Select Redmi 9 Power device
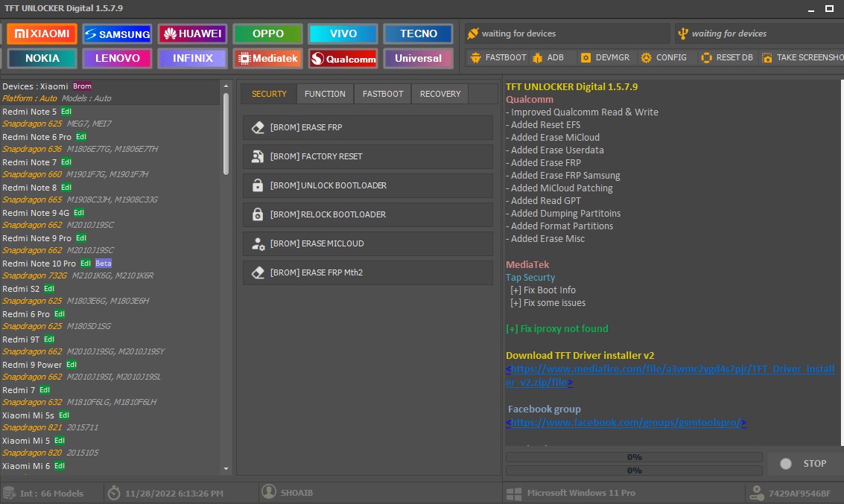Image resolution: width=844 pixels, height=504 pixels. point(32,365)
